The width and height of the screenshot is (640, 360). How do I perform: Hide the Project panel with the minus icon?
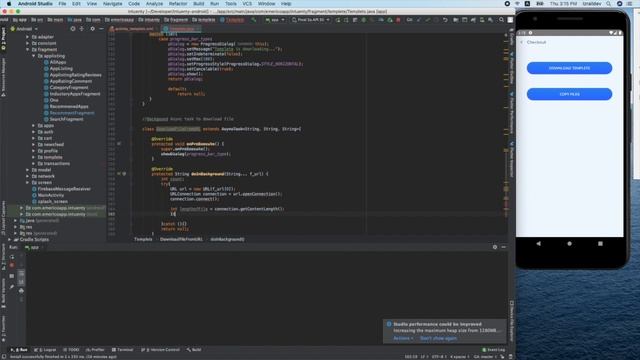pyautogui.click(x=101, y=29)
